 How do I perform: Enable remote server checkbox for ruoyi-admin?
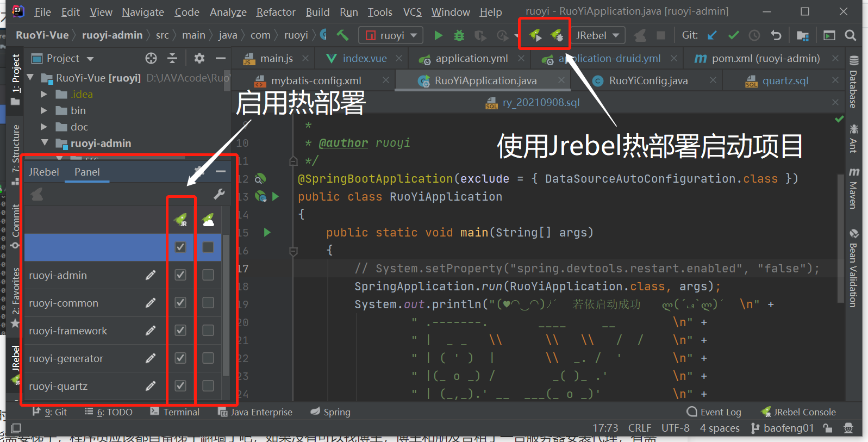click(208, 275)
